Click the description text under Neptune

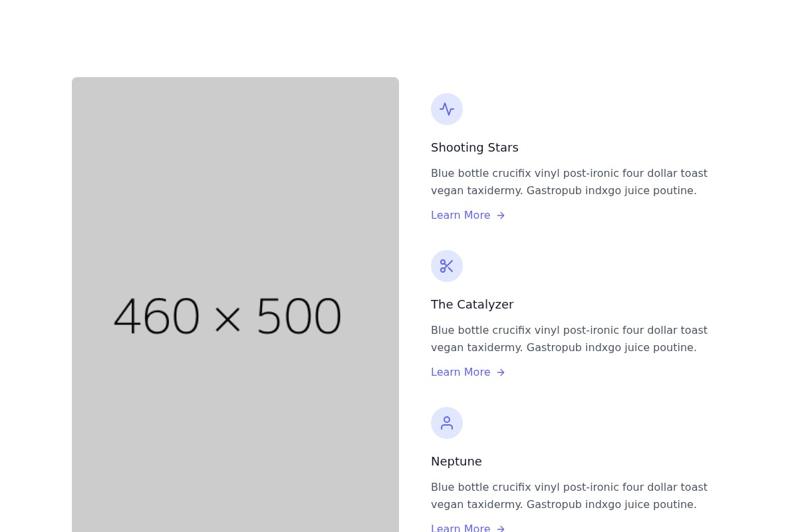pos(569,495)
